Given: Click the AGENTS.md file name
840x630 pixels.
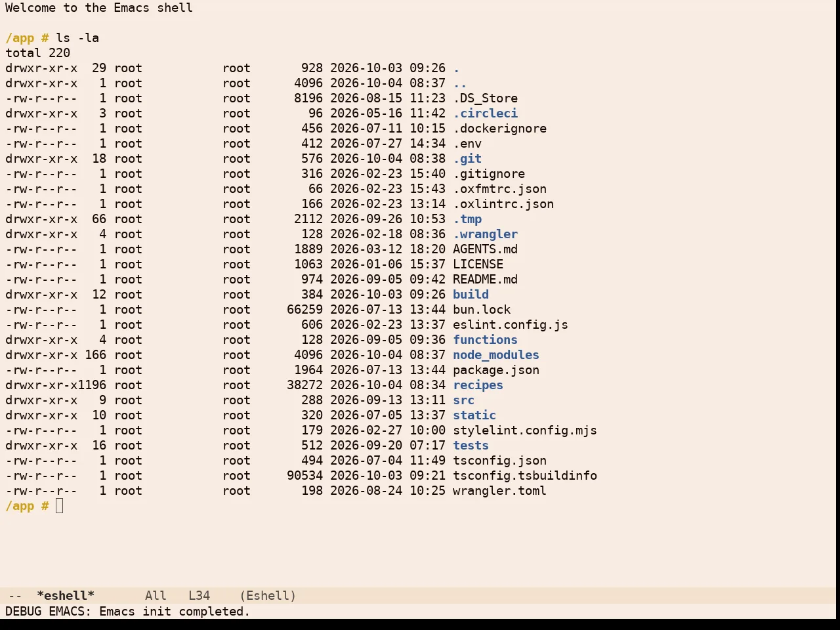Looking at the screenshot, I should pos(486,249).
